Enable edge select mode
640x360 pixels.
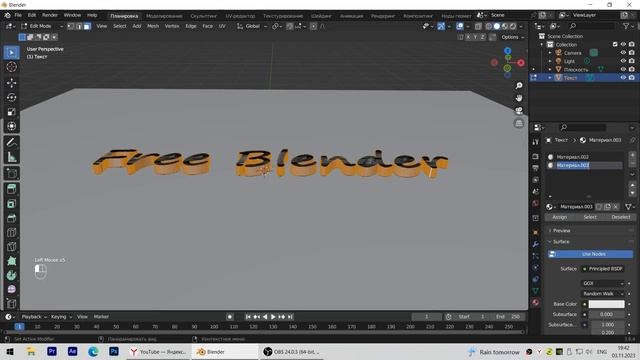[x=79, y=26]
